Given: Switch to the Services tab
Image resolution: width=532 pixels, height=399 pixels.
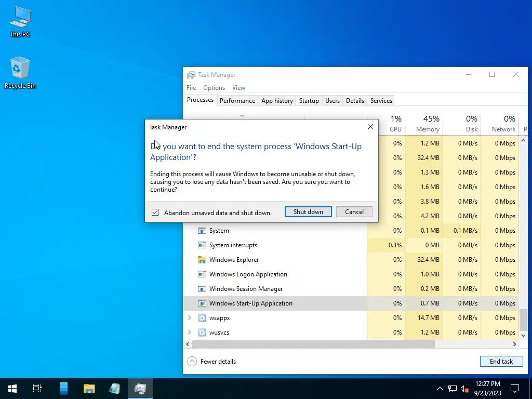Looking at the screenshot, I should click(381, 101).
